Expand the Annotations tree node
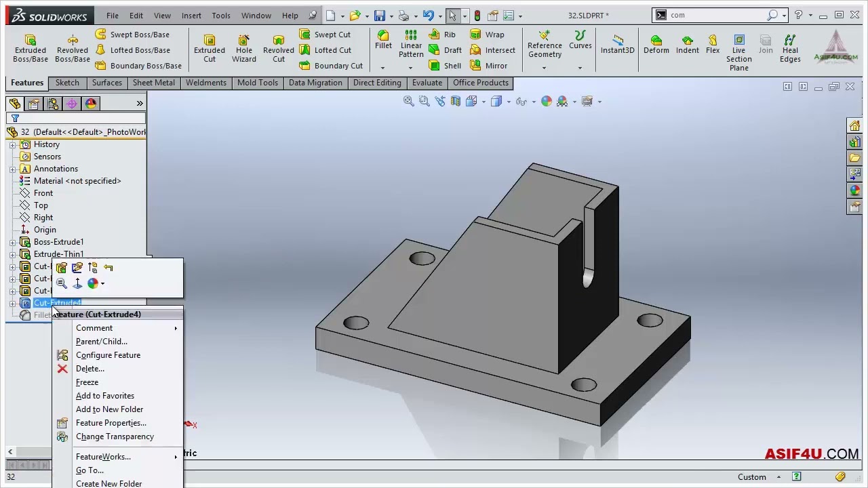This screenshot has height=488, width=868. tap(12, 169)
